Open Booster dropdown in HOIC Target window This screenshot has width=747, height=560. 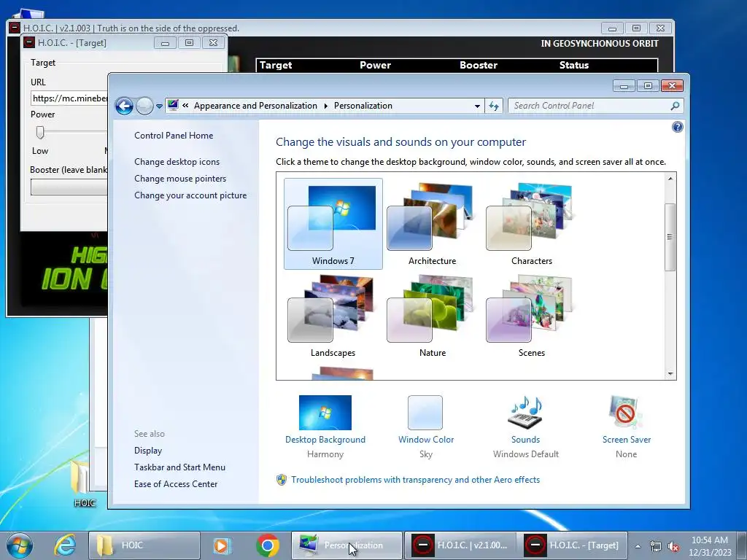[x=69, y=187]
